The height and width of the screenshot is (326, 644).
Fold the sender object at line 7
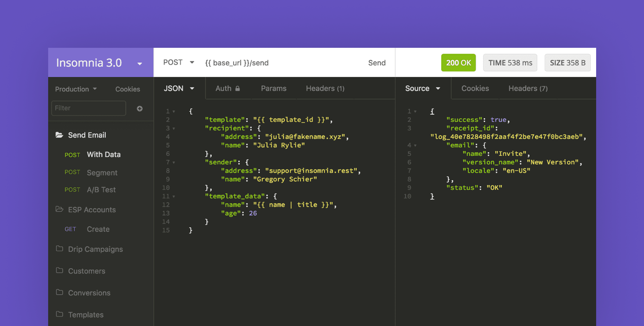[174, 163]
